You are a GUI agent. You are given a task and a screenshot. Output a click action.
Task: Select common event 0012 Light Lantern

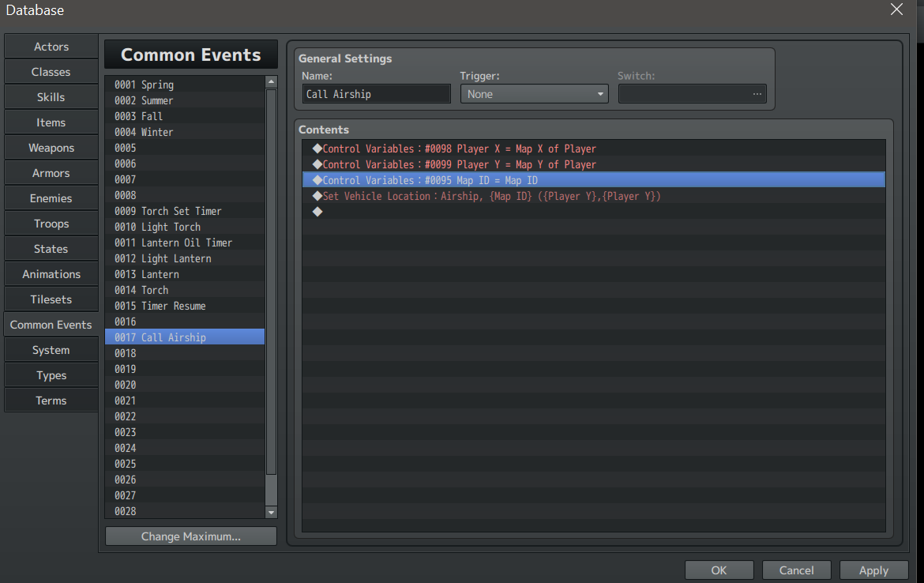[185, 259]
